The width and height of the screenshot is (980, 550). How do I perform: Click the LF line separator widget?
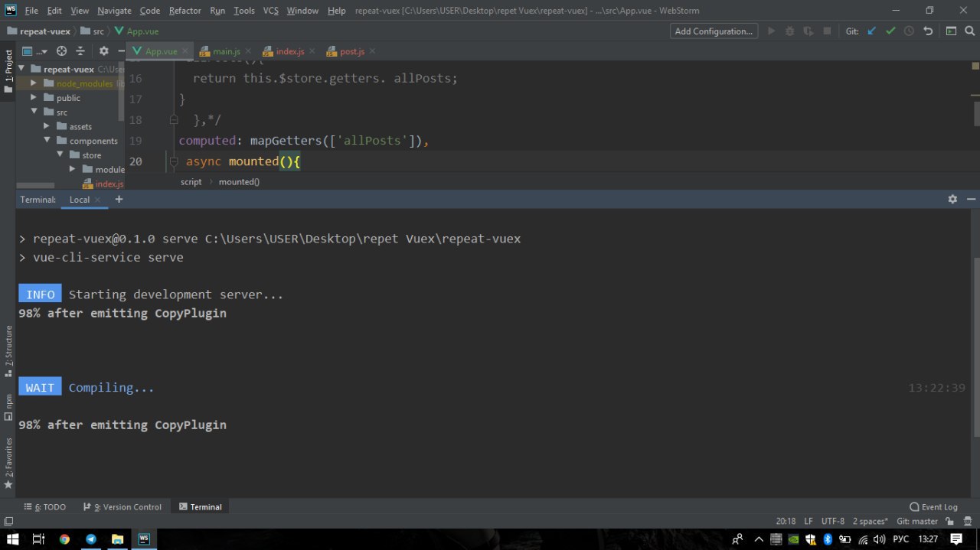(x=808, y=521)
